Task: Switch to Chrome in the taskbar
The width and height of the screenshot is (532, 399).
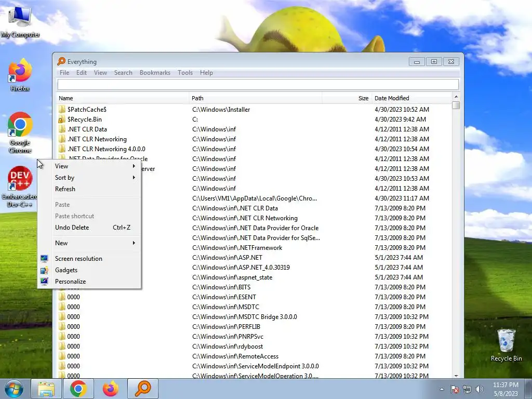Action: pos(78,389)
